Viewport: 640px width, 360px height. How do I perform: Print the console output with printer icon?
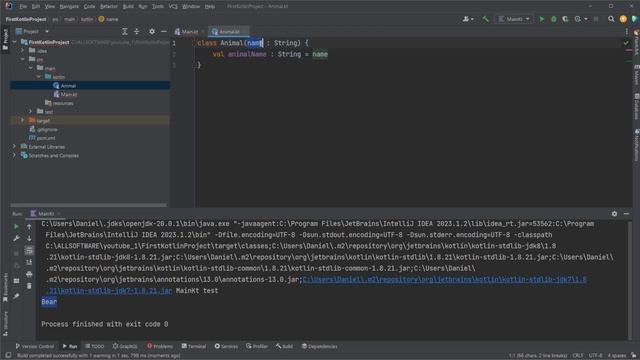click(x=29, y=274)
